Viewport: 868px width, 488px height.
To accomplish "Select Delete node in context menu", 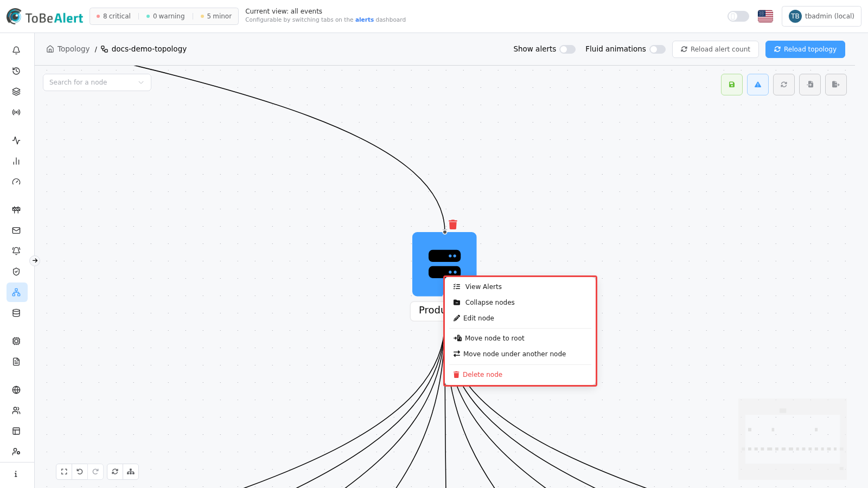I will point(520,375).
